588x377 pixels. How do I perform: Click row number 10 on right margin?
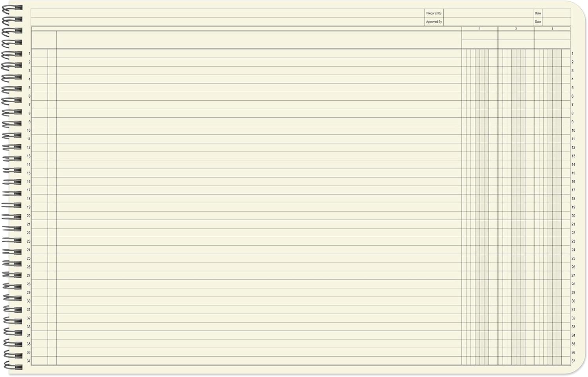573,130
